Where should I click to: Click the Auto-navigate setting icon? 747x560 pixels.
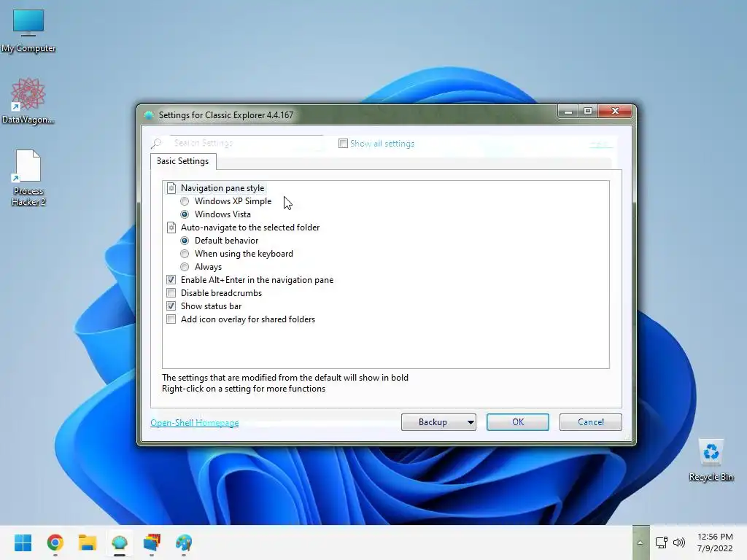pyautogui.click(x=171, y=227)
